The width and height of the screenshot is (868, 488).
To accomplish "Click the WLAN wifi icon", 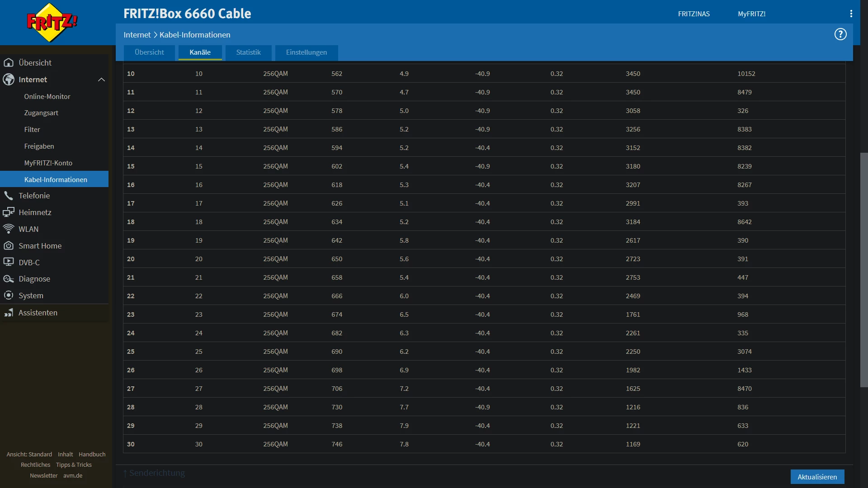I will click(9, 229).
